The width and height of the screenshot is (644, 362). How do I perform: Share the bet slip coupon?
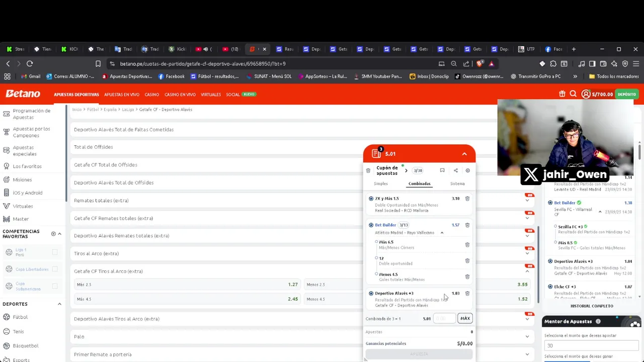(456, 170)
